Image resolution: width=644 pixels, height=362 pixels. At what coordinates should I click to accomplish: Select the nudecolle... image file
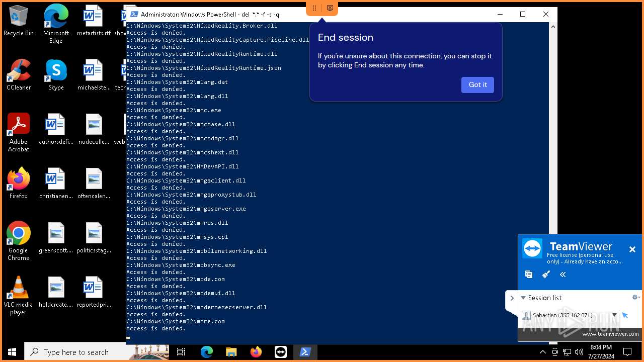pyautogui.click(x=94, y=129)
